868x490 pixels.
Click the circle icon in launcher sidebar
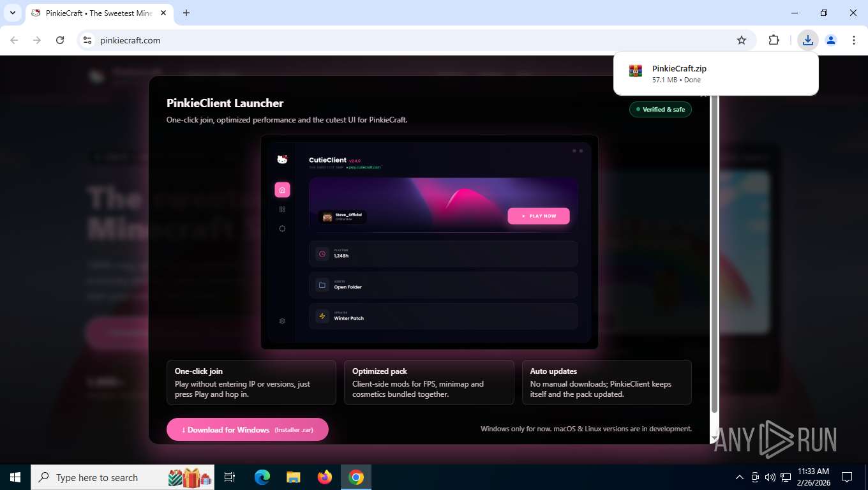click(282, 228)
